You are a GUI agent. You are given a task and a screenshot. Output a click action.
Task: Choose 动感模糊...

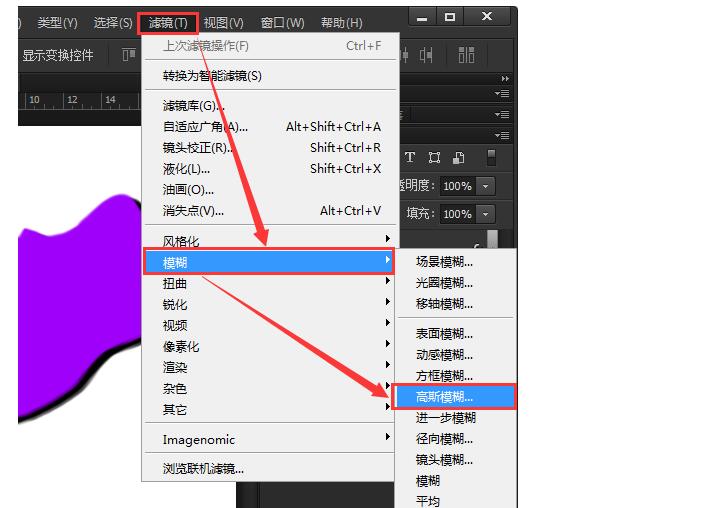(x=456, y=355)
